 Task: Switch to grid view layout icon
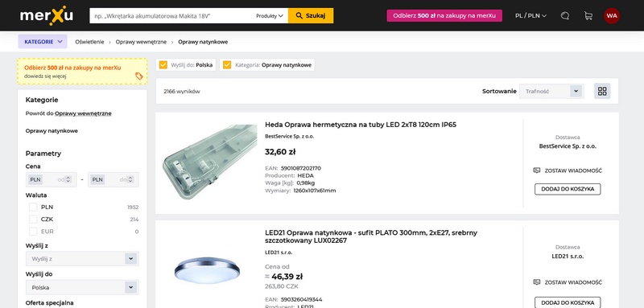click(x=602, y=91)
